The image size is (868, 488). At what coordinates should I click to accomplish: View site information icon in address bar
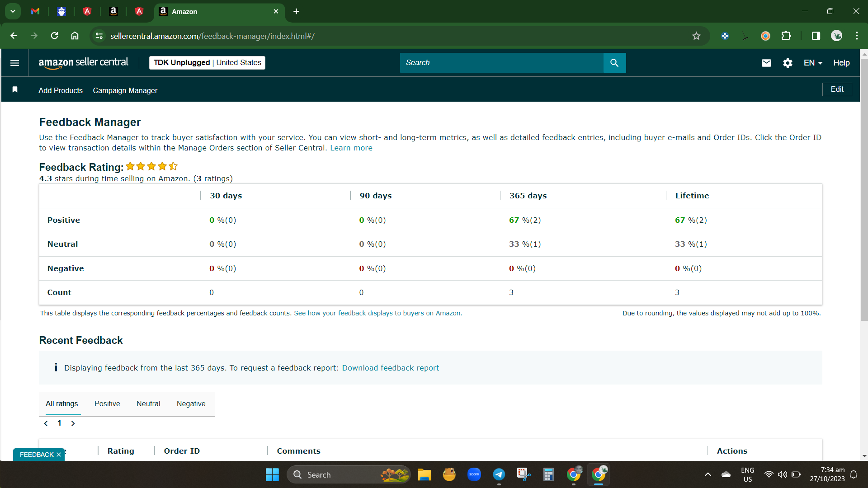click(99, 36)
